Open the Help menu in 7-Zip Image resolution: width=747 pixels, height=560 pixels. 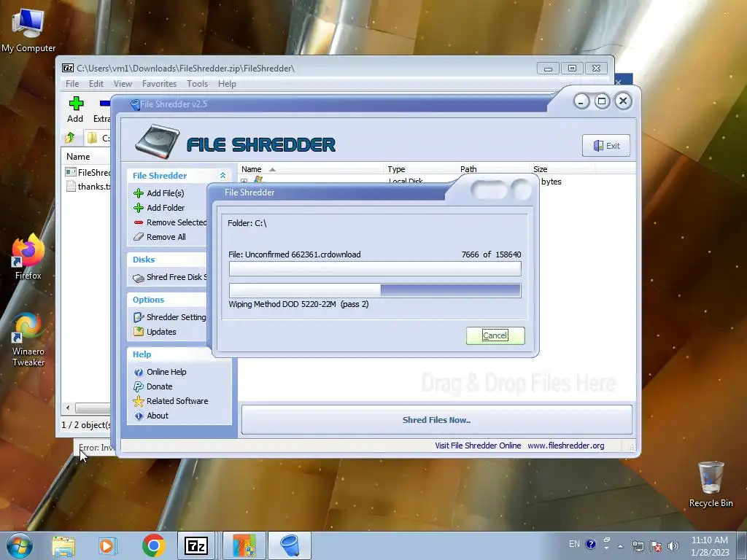227,83
